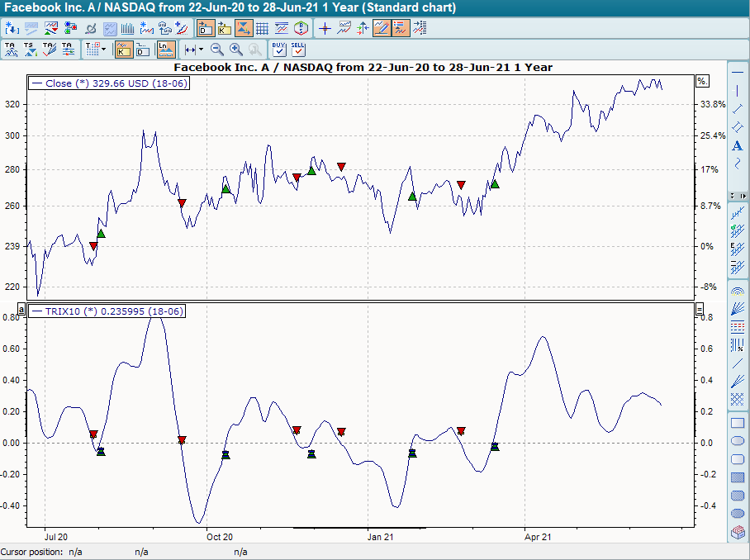Open the dropdown beside the T period icon
The height and width of the screenshot is (560, 750).
tap(104, 50)
